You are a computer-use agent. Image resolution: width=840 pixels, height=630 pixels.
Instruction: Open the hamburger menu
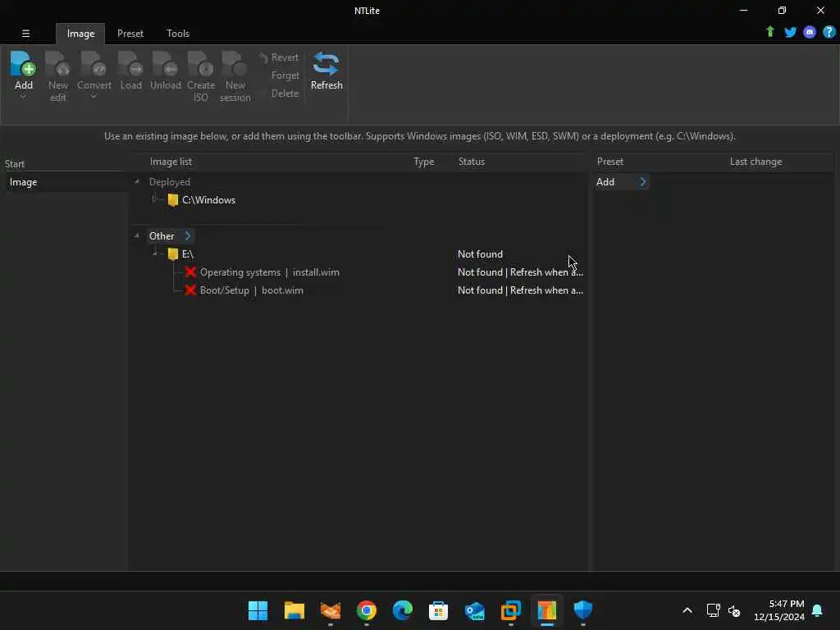[25, 33]
